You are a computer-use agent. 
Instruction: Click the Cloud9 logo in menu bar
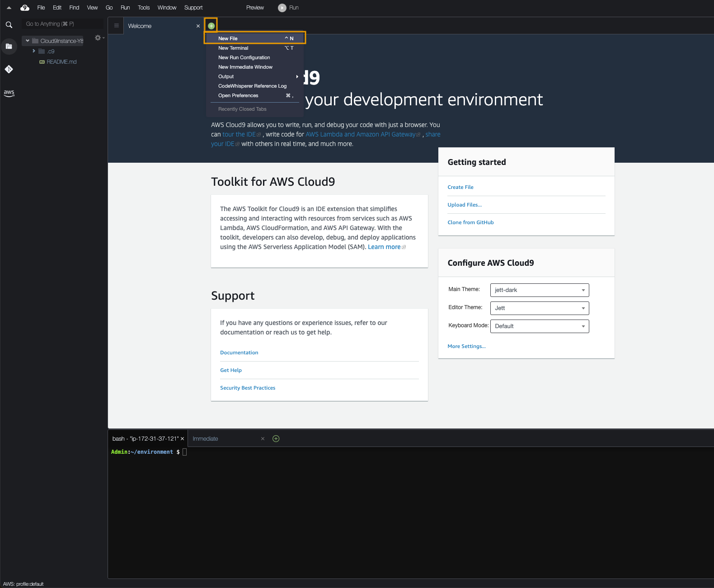25,8
